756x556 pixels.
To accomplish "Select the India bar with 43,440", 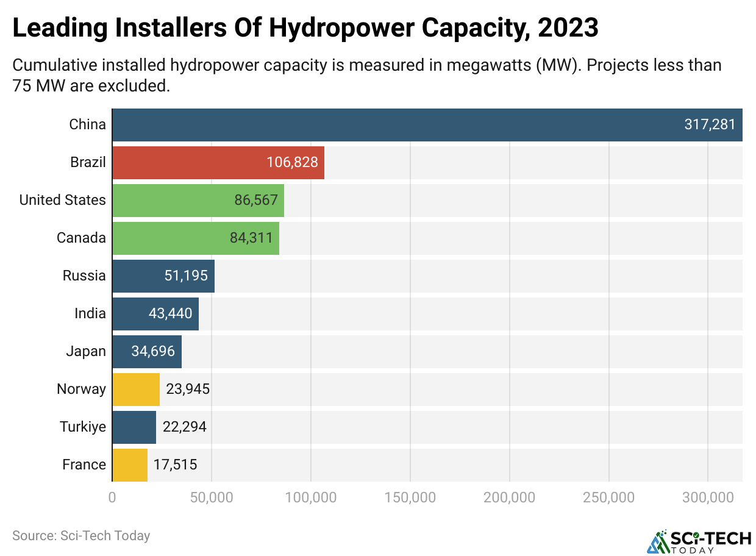I will point(155,314).
